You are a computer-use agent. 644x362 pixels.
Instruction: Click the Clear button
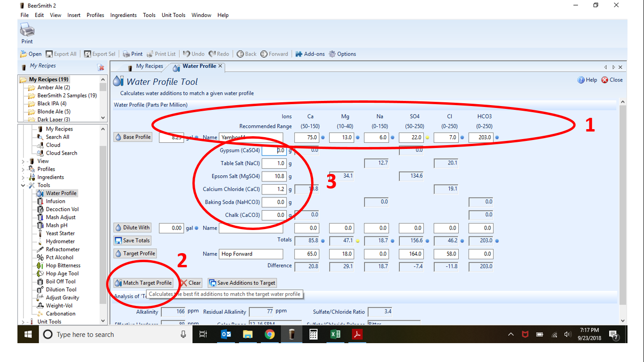(191, 283)
